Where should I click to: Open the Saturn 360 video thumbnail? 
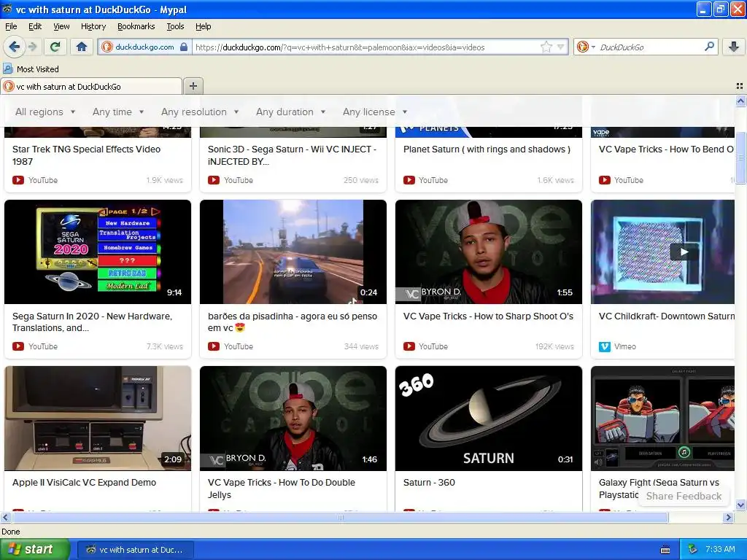click(x=489, y=419)
